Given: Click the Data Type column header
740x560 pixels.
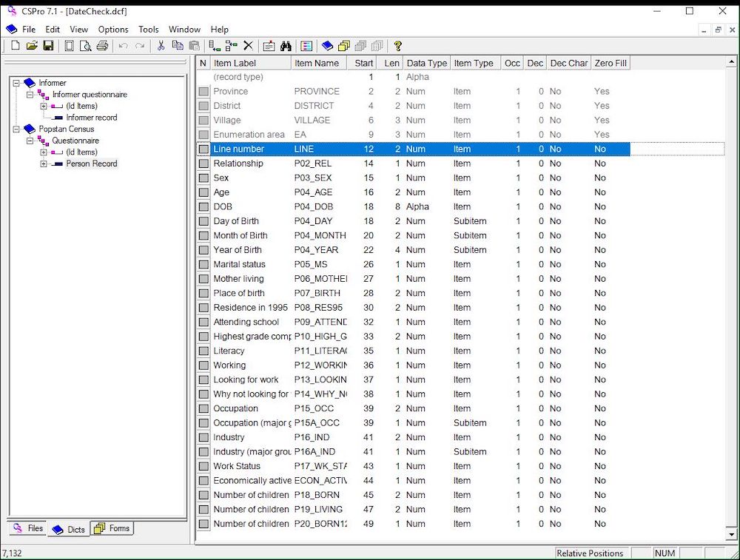Looking at the screenshot, I should tap(427, 63).
